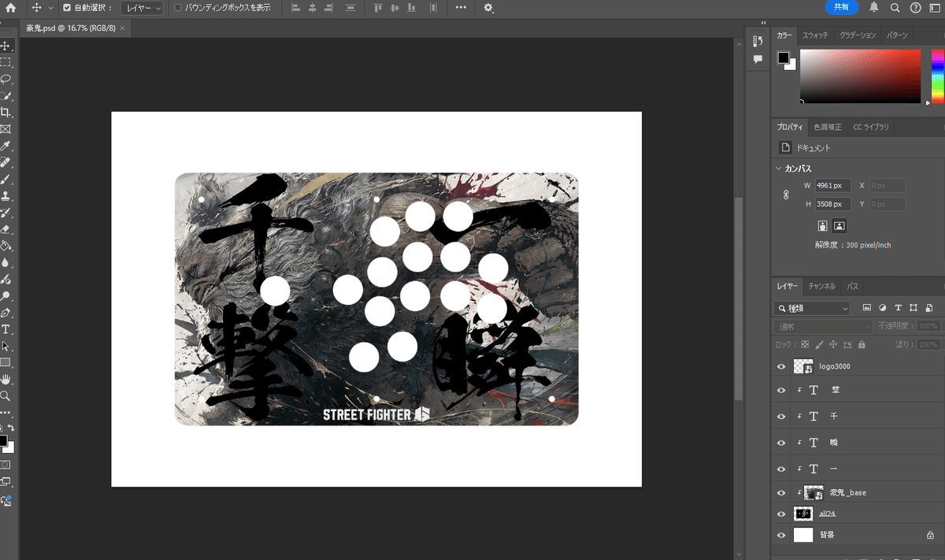Open the Move tool preset picker arrow
This screenshot has width=945, height=560.
[x=51, y=8]
